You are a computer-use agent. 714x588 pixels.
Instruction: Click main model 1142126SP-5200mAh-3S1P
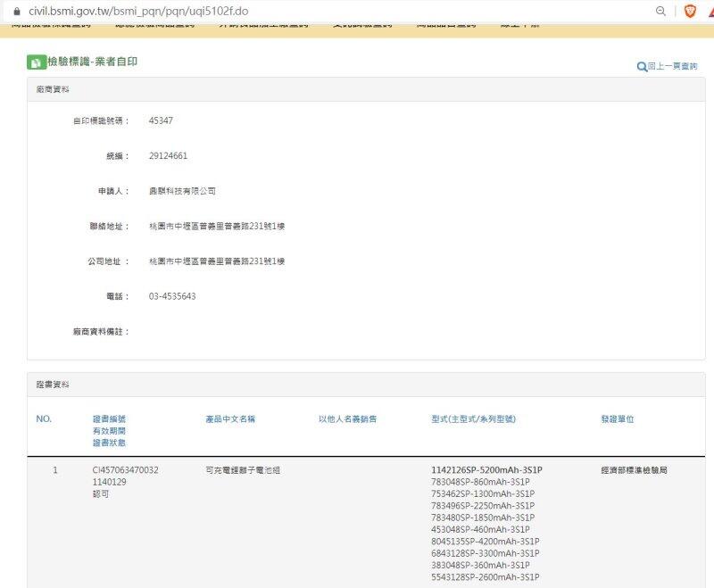(x=486, y=470)
